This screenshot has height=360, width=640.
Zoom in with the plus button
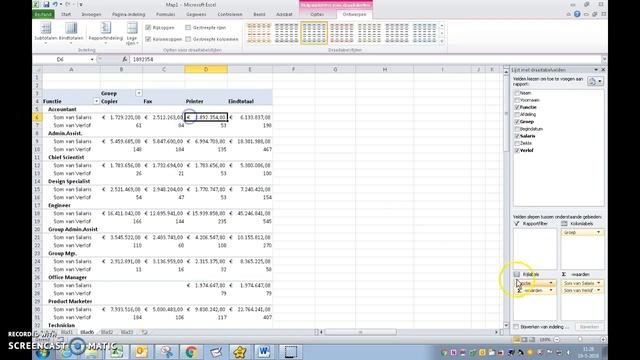pos(603,340)
